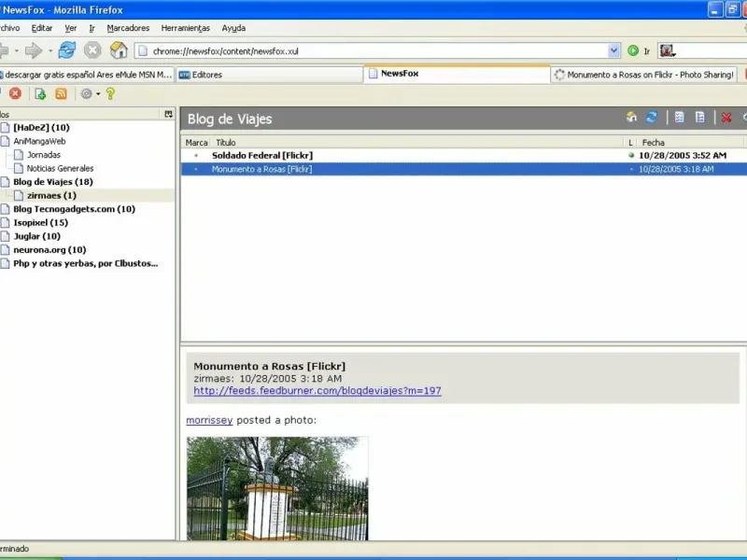
Task: Click the page icon in the address bar
Action: [143, 51]
